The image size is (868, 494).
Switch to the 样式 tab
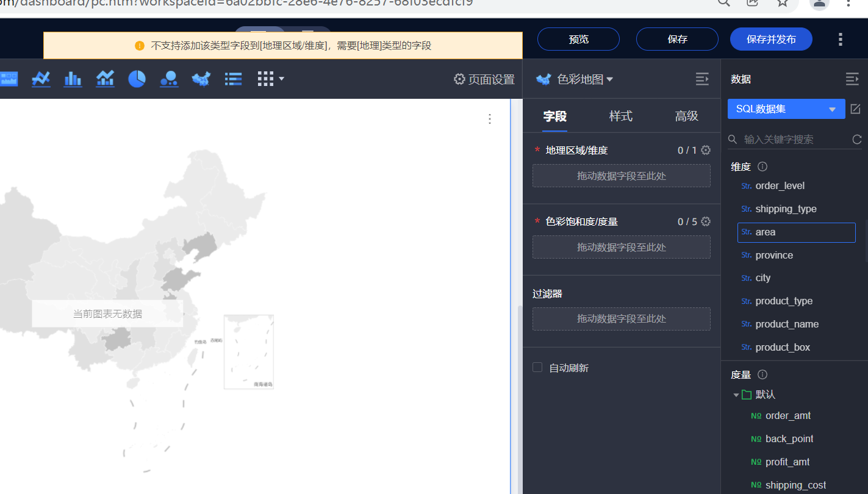pos(620,116)
